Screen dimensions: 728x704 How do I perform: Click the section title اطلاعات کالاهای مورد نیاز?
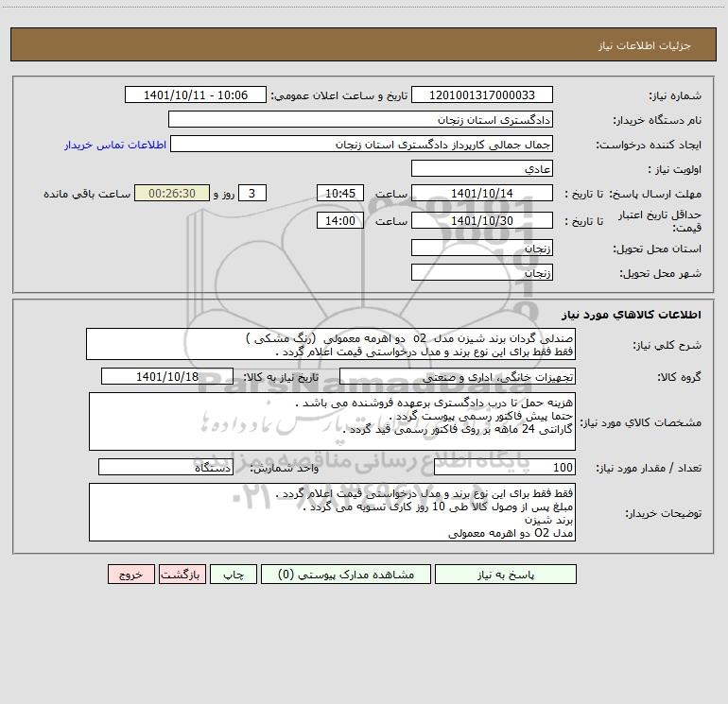coord(631,315)
